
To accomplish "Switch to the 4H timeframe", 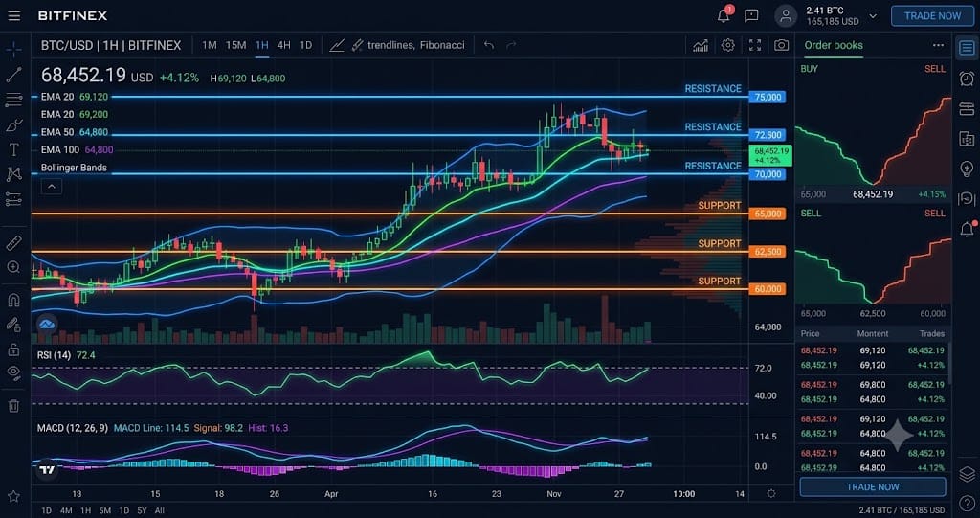I will click(x=283, y=45).
